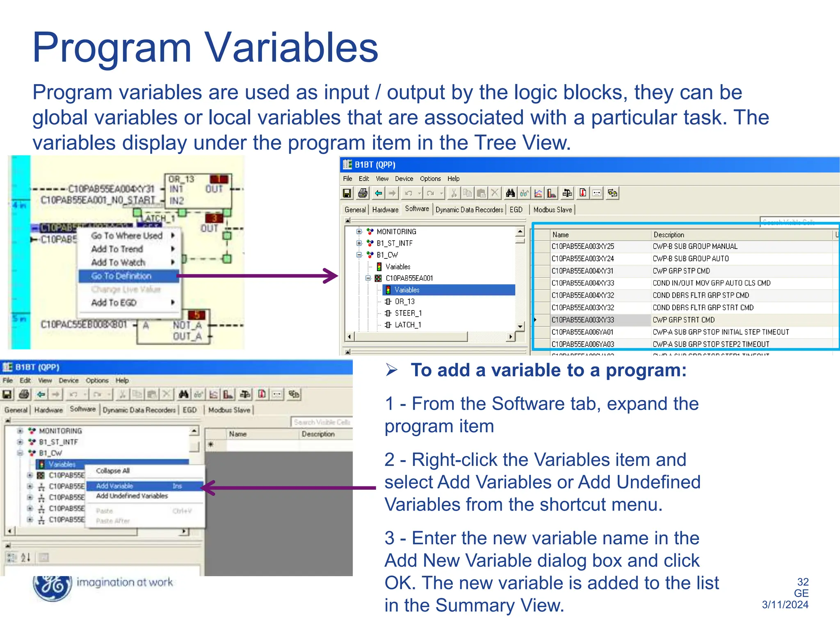Screen dimensions: 840x630
Task: Collapse the C10PAB55EA001 tree node
Action: tap(368, 278)
